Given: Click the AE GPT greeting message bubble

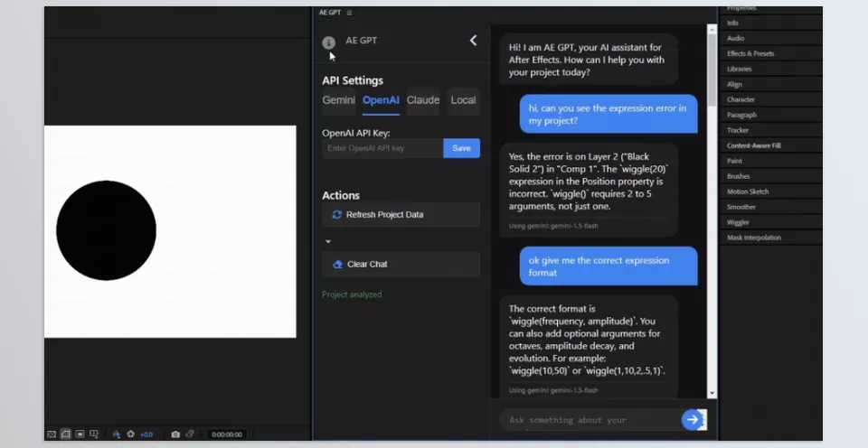Looking at the screenshot, I should [x=589, y=60].
